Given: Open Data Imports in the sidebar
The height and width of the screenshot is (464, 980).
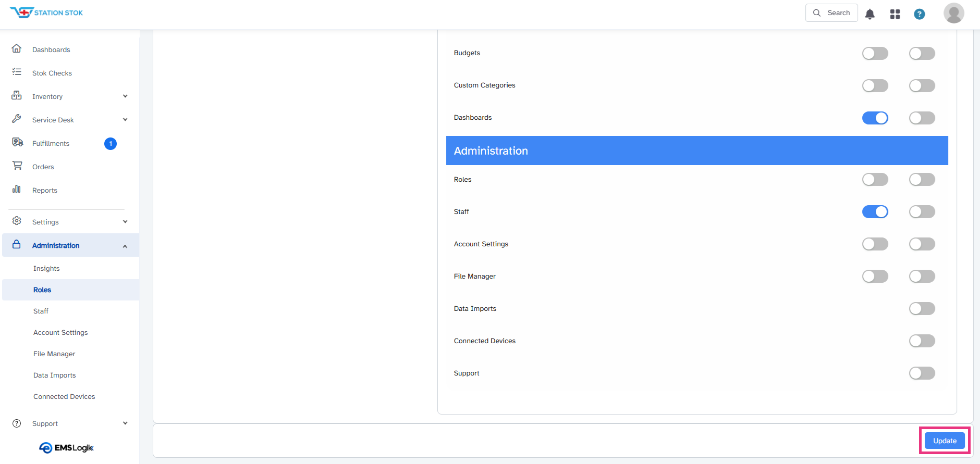Looking at the screenshot, I should tap(55, 375).
